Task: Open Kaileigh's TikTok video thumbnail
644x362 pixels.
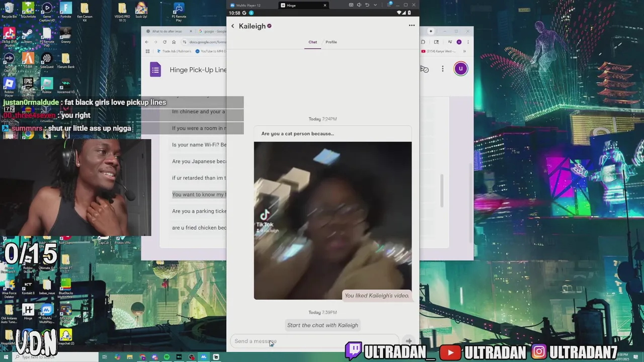Action: click(333, 220)
